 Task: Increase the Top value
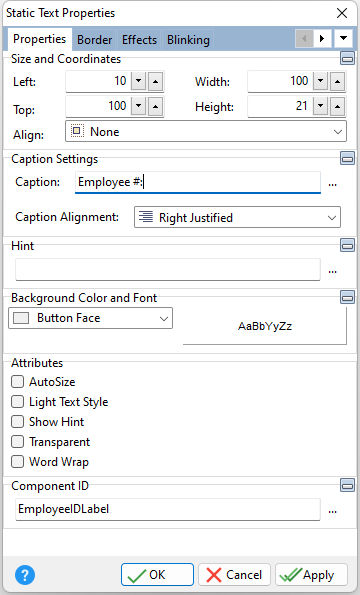[x=156, y=106]
